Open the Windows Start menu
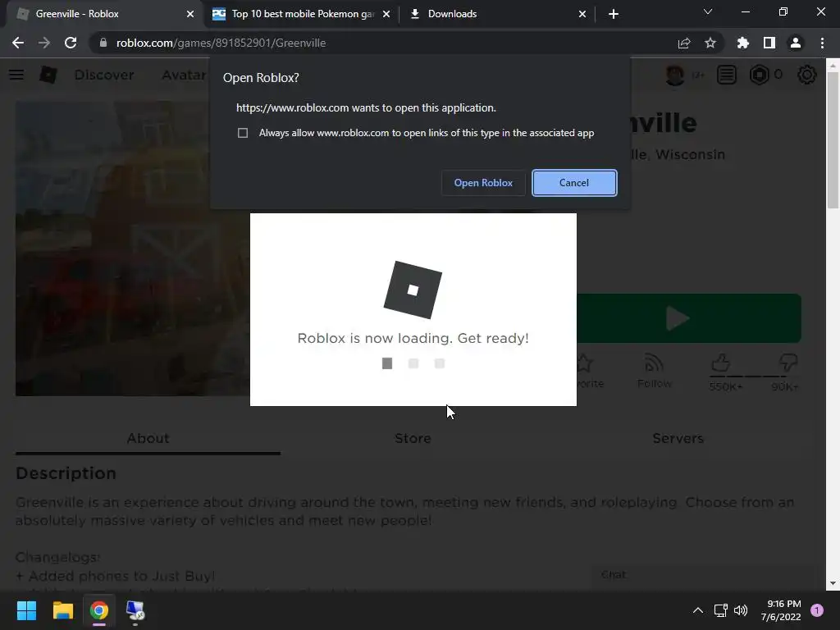Screen dimensions: 840x630 click(26, 610)
